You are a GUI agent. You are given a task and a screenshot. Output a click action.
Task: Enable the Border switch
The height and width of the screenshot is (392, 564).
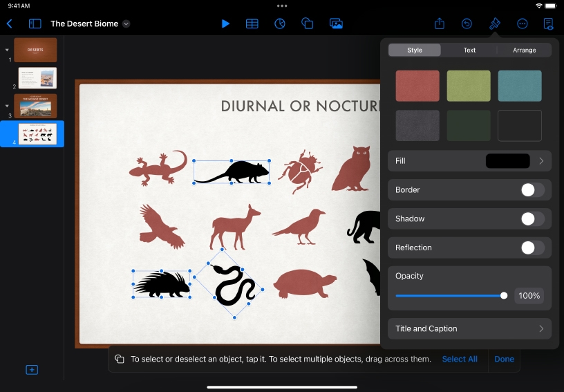coord(532,190)
